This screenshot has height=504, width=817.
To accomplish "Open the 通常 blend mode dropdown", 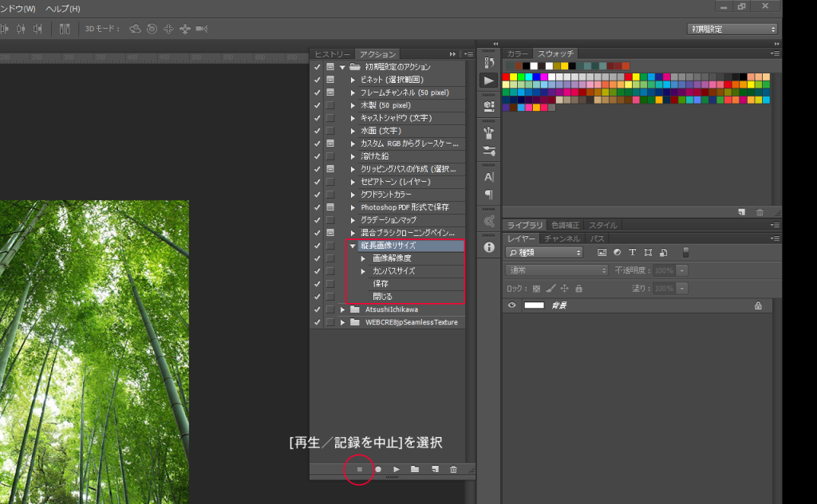I will pos(556,270).
